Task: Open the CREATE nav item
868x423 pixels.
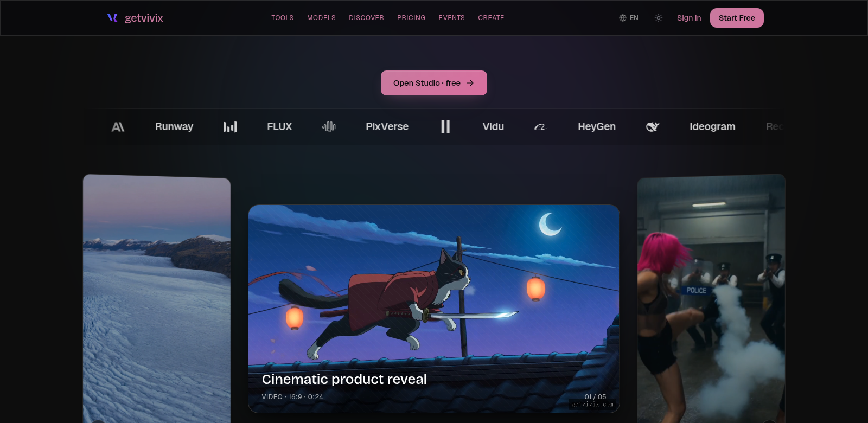Action: click(491, 18)
